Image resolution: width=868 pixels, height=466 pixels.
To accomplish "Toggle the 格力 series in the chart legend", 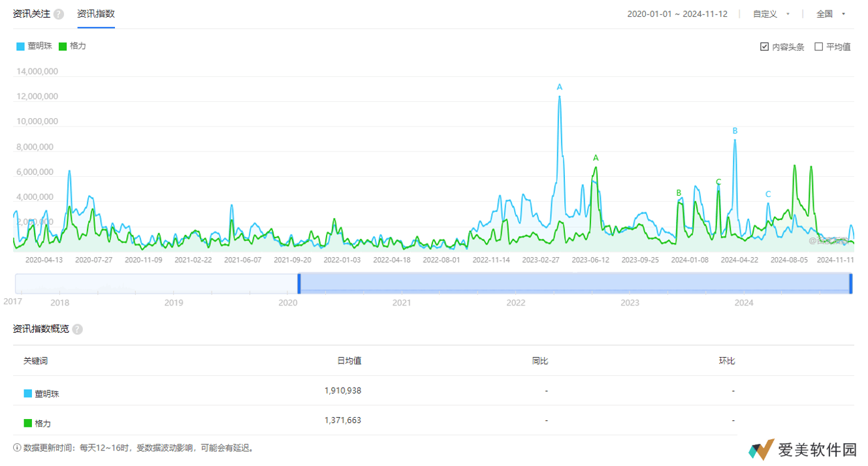I will click(72, 46).
